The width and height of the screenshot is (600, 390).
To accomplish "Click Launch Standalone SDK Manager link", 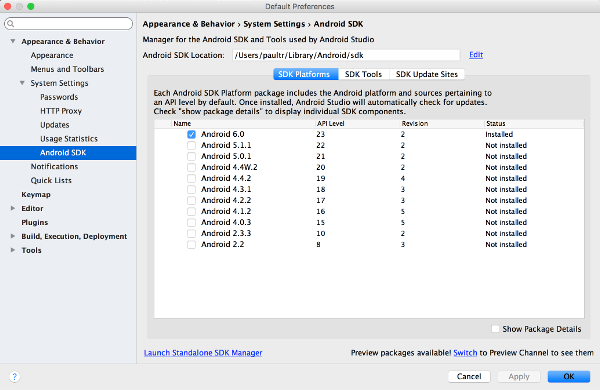I will (203, 352).
